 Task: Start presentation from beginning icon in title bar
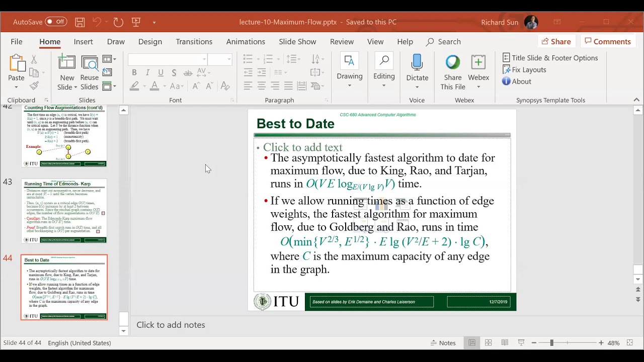136,22
